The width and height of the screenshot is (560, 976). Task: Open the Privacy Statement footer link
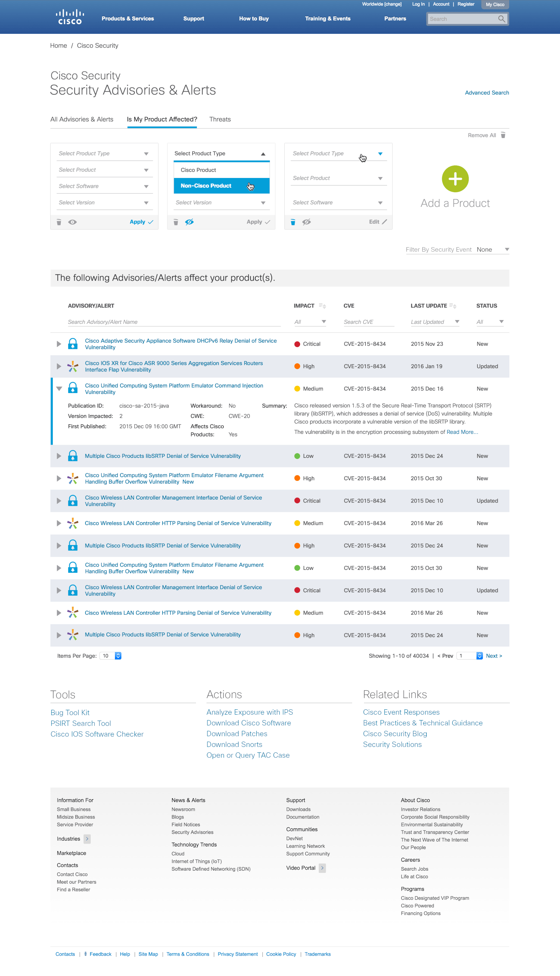(238, 954)
